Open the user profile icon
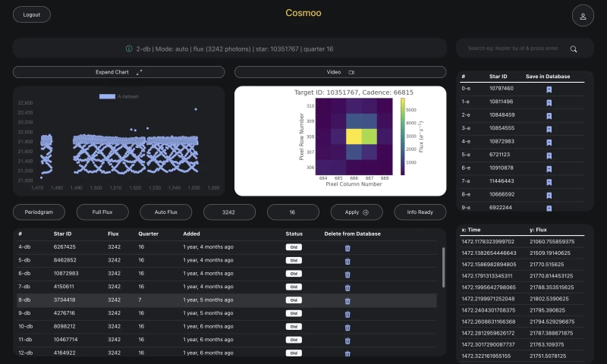This screenshot has width=607, height=364. click(x=583, y=15)
